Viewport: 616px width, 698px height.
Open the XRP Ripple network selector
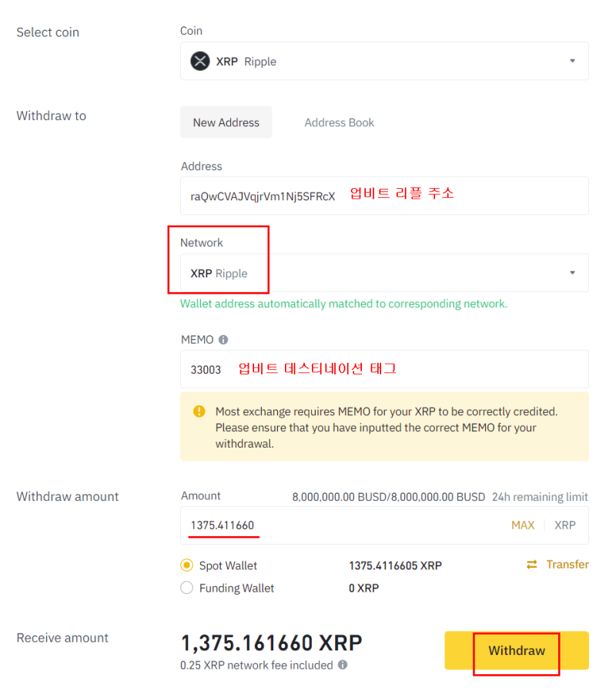coord(384,273)
